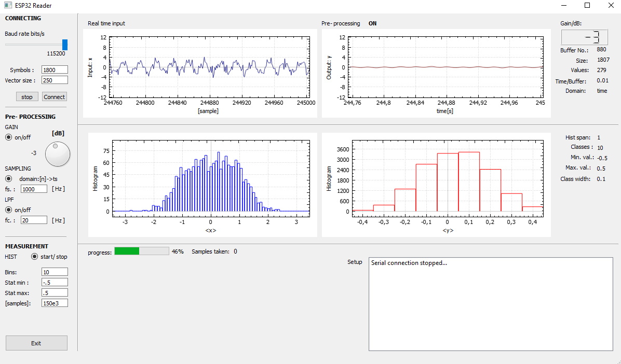Screen dimensions: 621x364
Task: Minimize the ESP32 Reader window
Action: [564, 6]
